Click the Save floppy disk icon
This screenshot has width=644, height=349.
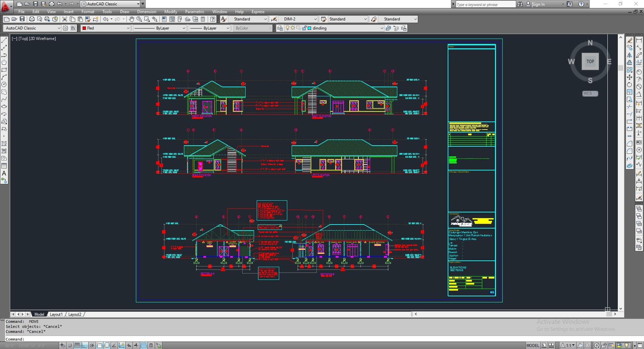coord(22,19)
